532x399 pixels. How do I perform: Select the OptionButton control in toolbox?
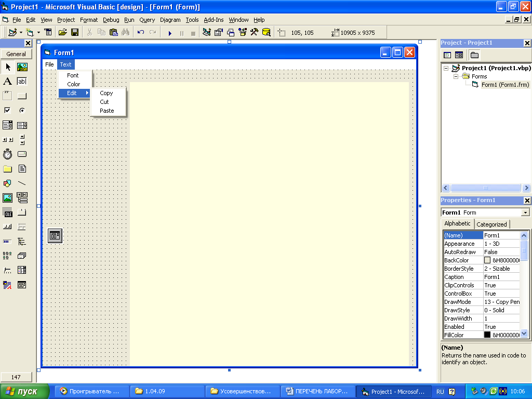pyautogui.click(x=22, y=111)
